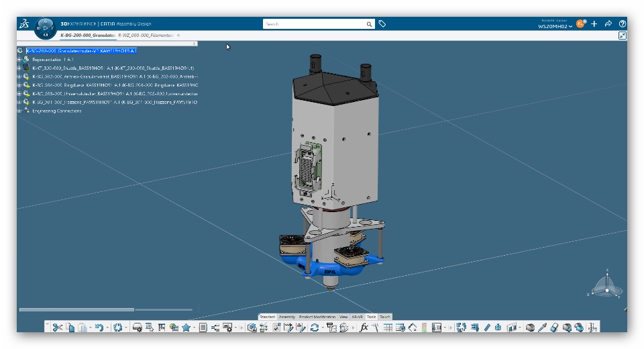644x349 pixels.
Task: Click the scissors Cut icon in bottom toolbar
Action: pyautogui.click(x=57, y=328)
